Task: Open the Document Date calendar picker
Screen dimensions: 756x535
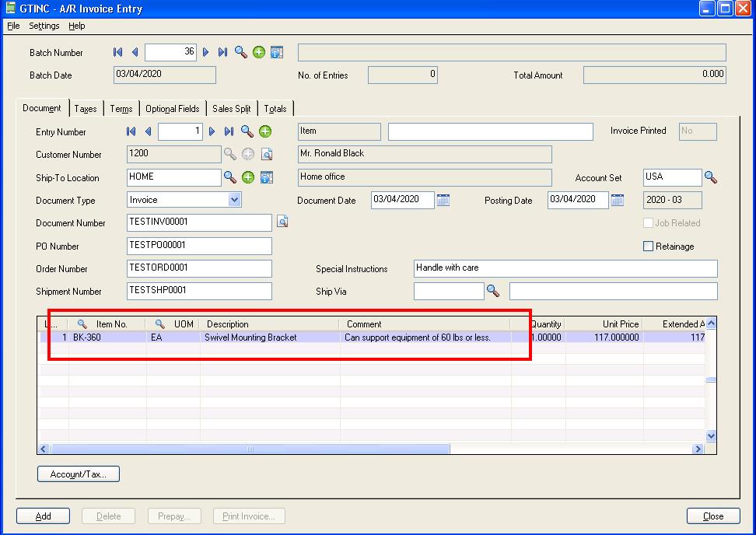Action: point(443,200)
